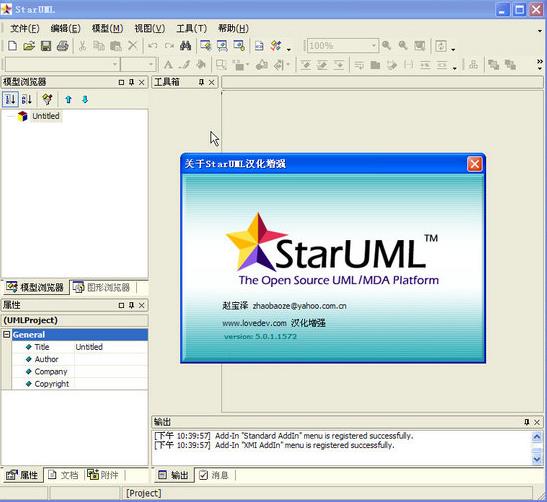Screen dimensions: 547x502
Task: Click the Cut scissors icon
Action: pos(82,46)
